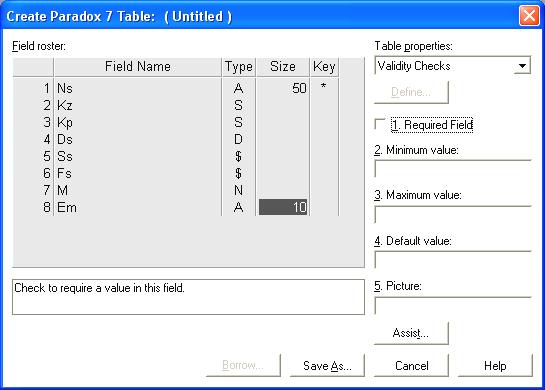Open Help for table creation

click(495, 365)
